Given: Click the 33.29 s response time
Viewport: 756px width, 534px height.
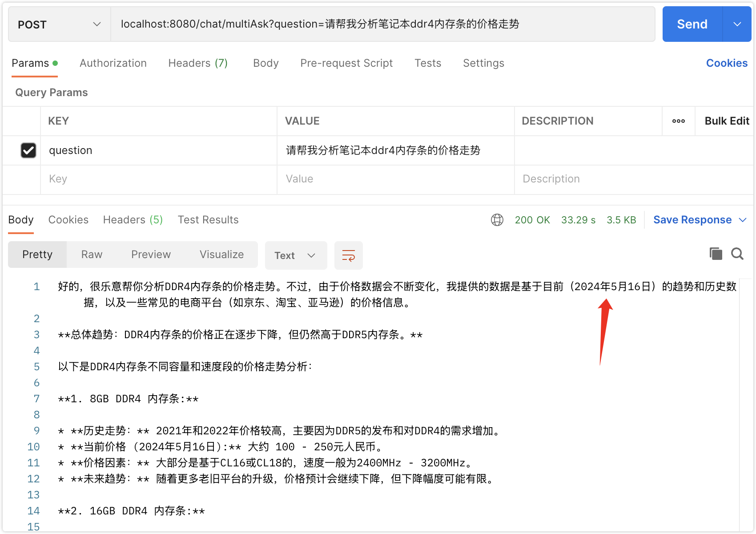Looking at the screenshot, I should point(578,220).
